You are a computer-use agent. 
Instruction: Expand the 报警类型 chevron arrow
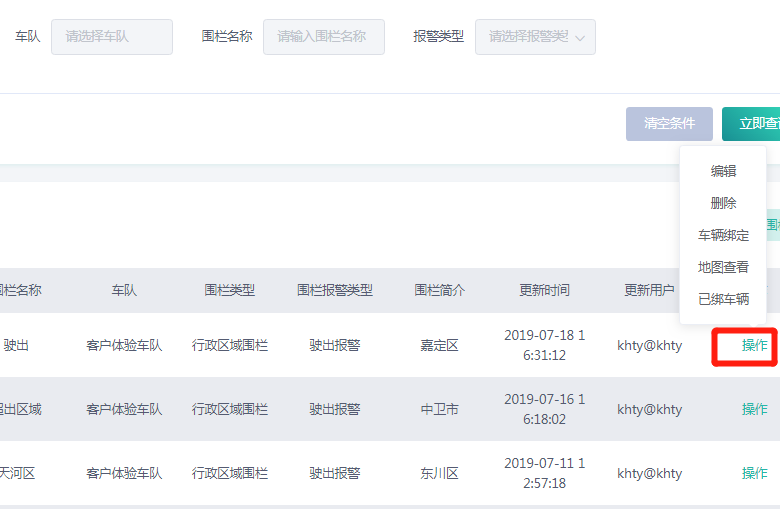pos(581,38)
